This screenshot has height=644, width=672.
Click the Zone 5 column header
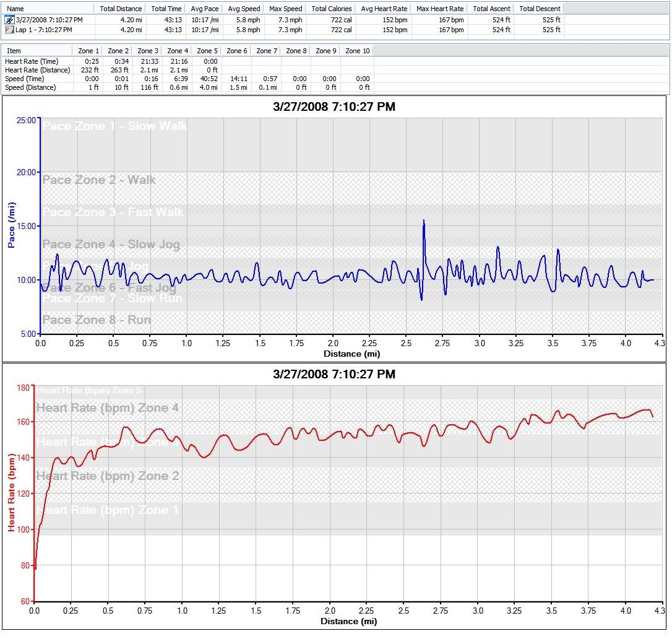point(207,51)
